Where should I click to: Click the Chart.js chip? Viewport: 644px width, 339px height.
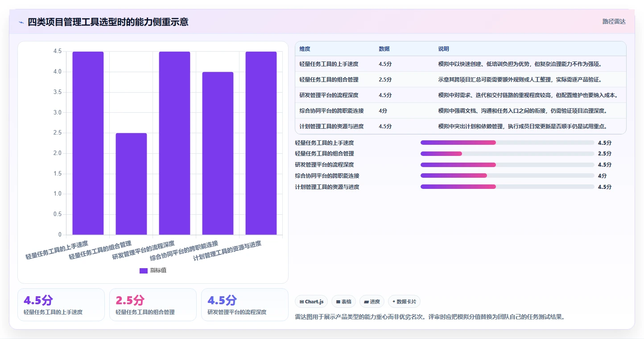pyautogui.click(x=311, y=302)
